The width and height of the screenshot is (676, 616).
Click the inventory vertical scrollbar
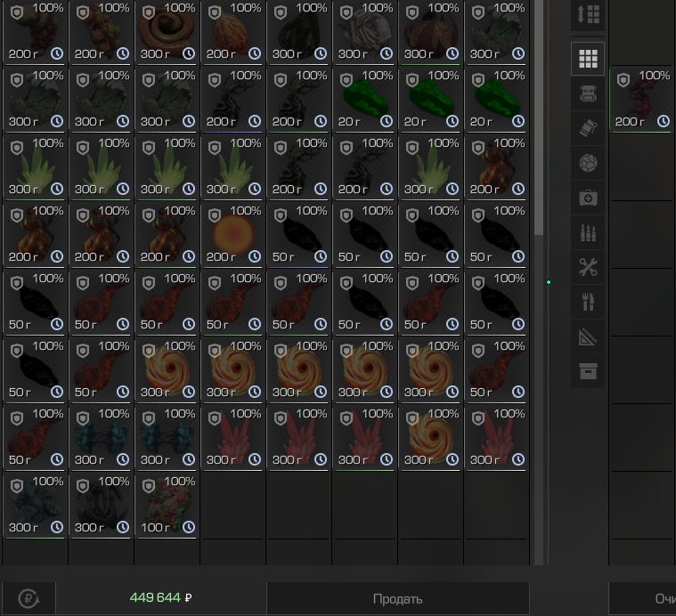[x=539, y=118]
